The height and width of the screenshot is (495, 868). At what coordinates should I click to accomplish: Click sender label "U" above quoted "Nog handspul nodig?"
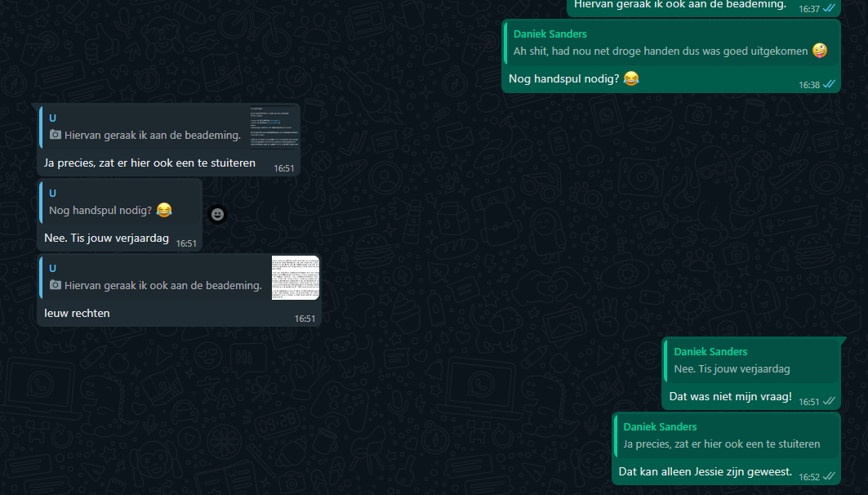point(52,194)
